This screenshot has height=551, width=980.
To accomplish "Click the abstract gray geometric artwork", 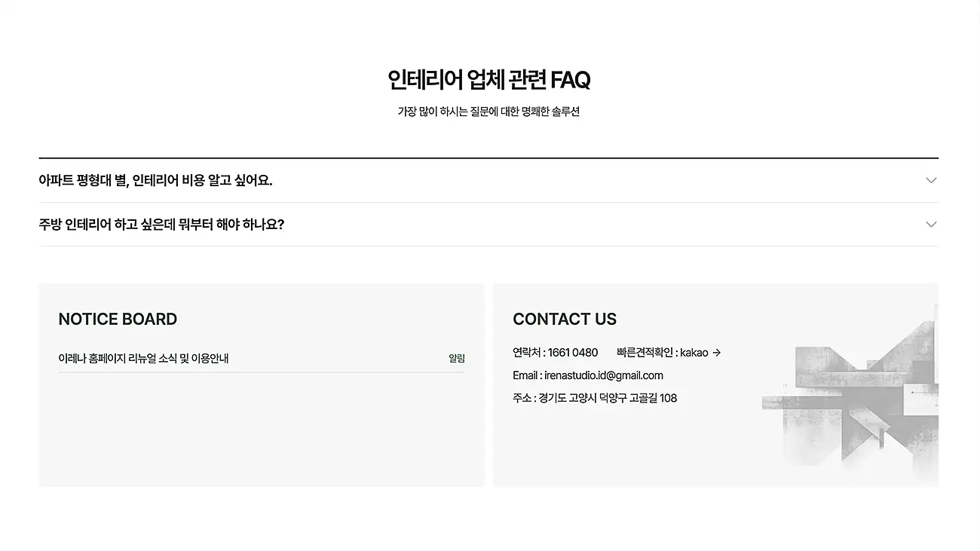I will tap(859, 399).
